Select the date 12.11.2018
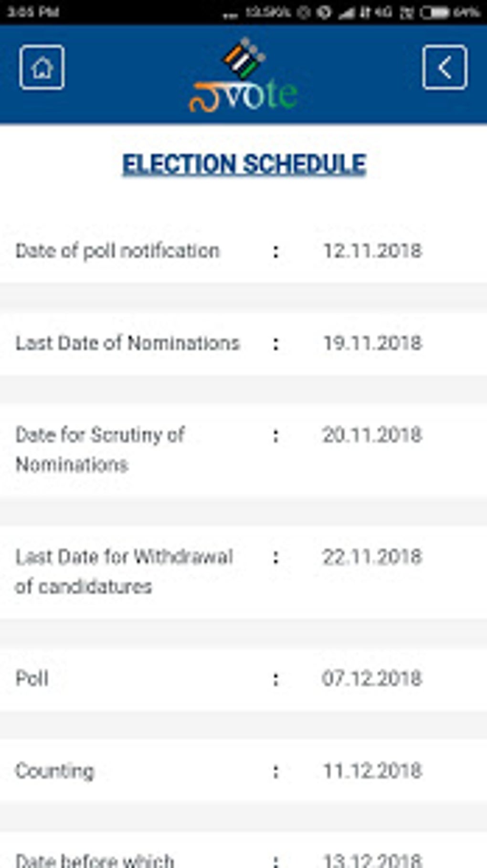Screen dimensions: 487x868 [372, 251]
